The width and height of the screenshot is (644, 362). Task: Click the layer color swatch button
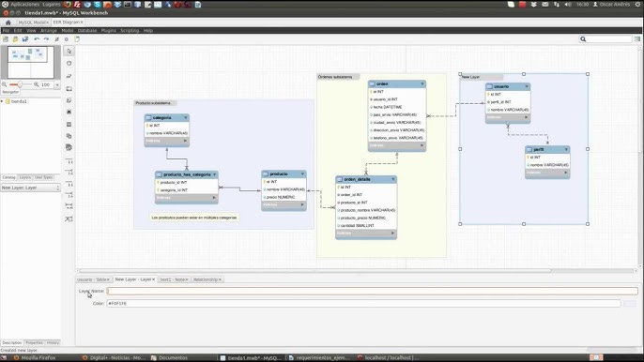point(630,303)
